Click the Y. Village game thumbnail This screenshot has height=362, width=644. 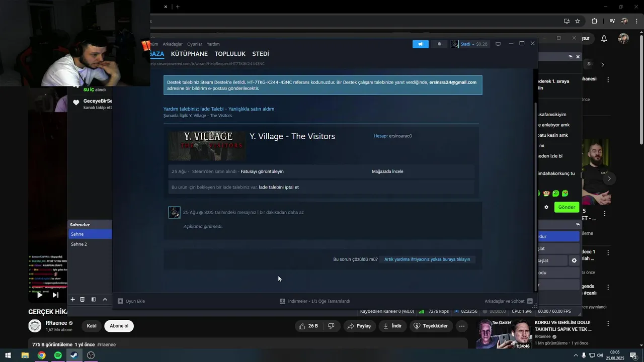point(207,146)
